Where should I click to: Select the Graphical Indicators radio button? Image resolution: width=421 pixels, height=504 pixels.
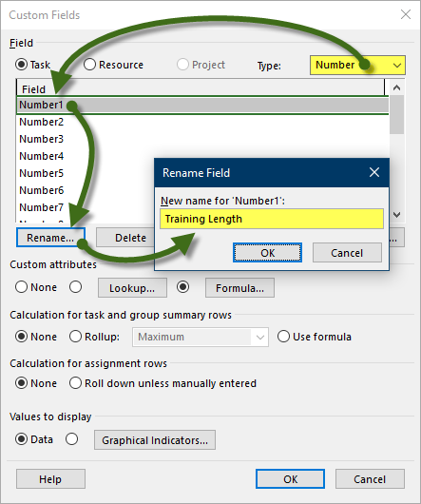pos(71,439)
